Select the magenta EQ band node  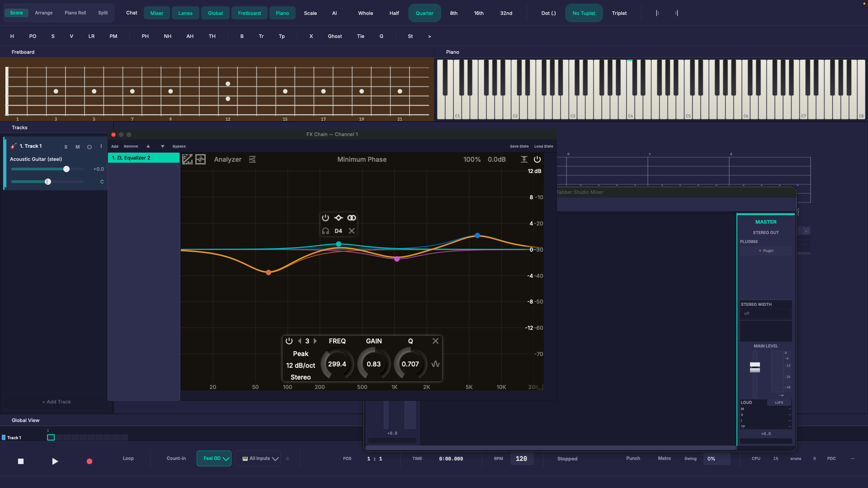pyautogui.click(x=397, y=259)
